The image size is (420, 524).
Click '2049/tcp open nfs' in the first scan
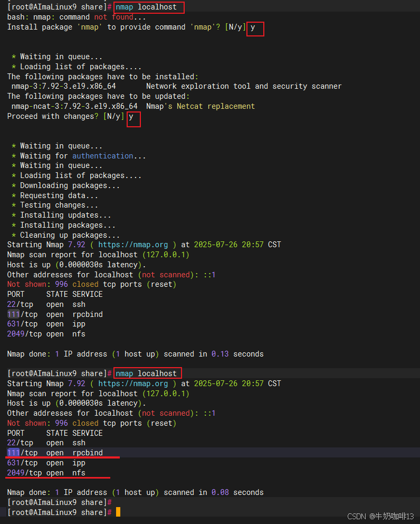point(46,334)
